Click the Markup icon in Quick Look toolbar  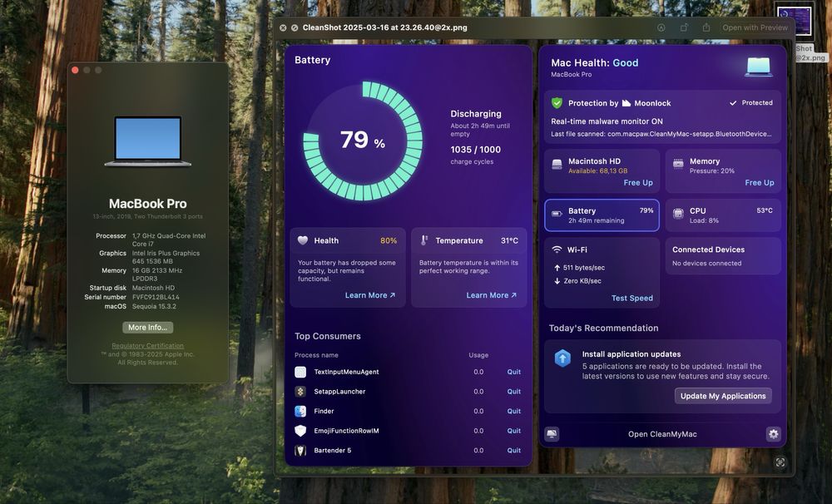[x=661, y=27]
